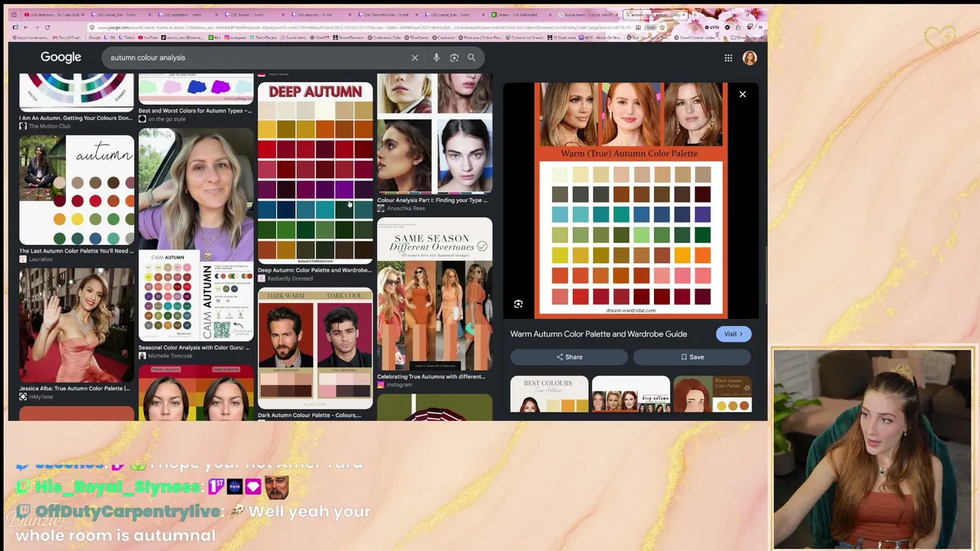This screenshot has height=551, width=980.
Task: Open Google Lens image search icon
Action: pos(454,57)
